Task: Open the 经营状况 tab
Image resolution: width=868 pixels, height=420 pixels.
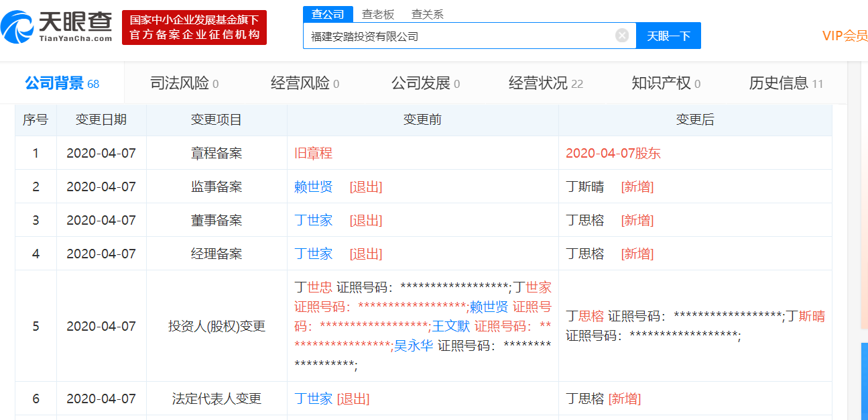Action: click(x=546, y=83)
